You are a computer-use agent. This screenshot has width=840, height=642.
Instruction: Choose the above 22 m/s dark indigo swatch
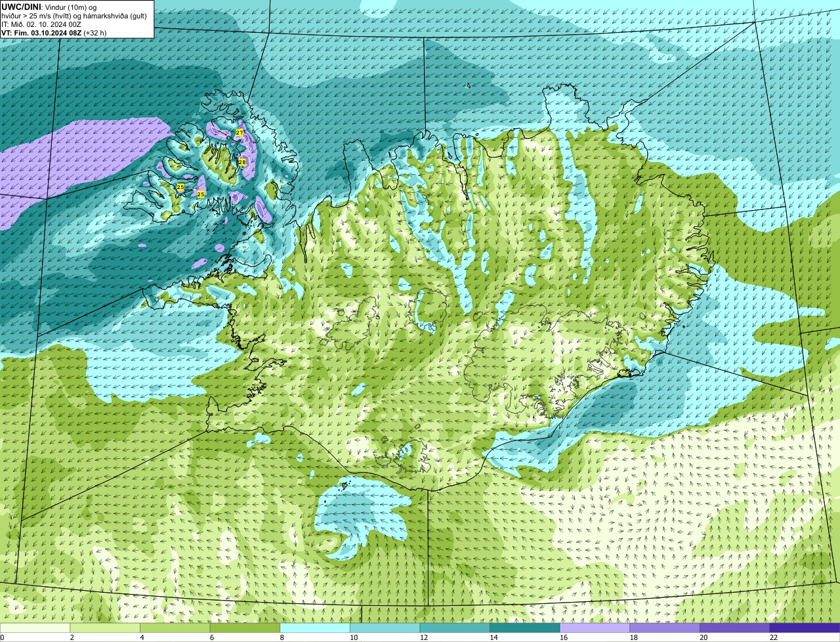pyautogui.click(x=805, y=628)
